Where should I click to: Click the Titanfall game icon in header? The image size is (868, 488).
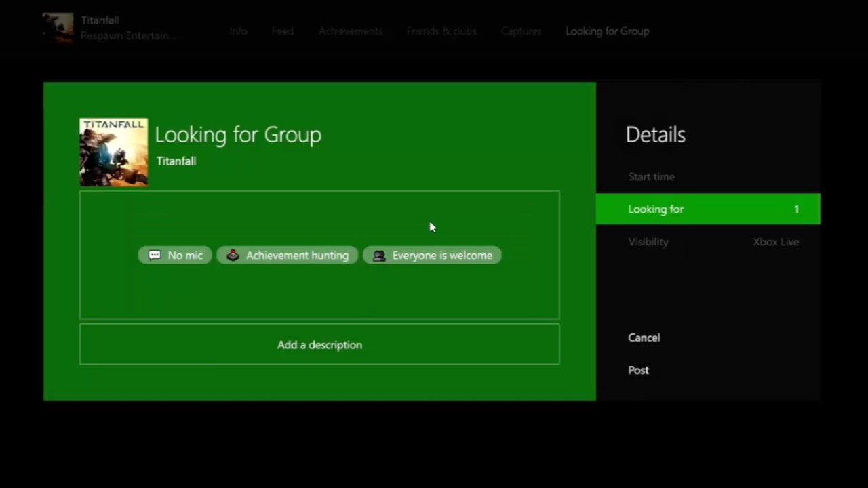point(58,28)
